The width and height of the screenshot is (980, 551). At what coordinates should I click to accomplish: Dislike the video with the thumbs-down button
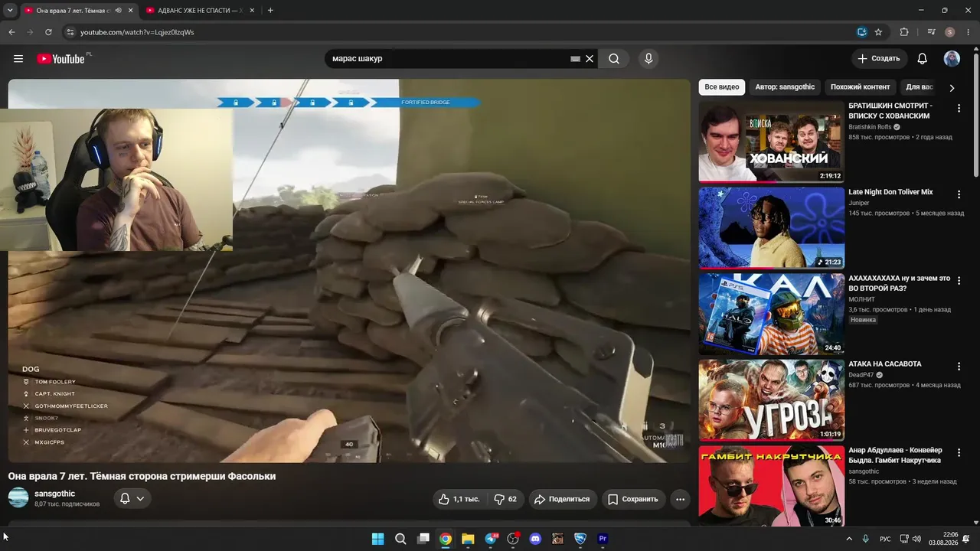(505, 499)
